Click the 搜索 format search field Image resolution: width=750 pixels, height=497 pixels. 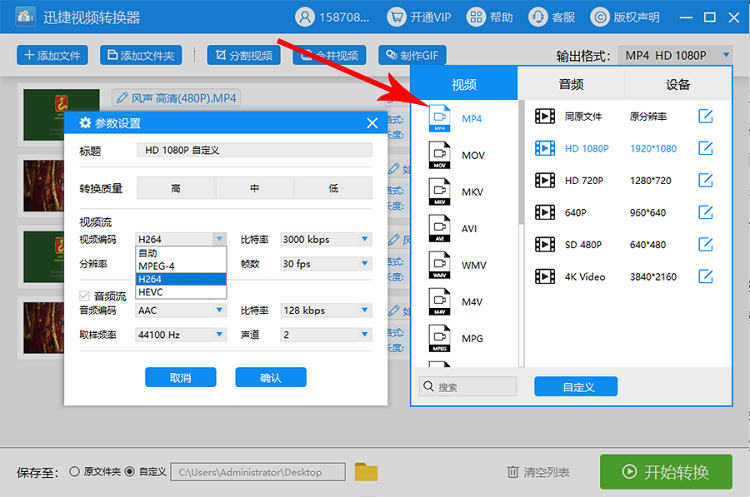[x=468, y=387]
